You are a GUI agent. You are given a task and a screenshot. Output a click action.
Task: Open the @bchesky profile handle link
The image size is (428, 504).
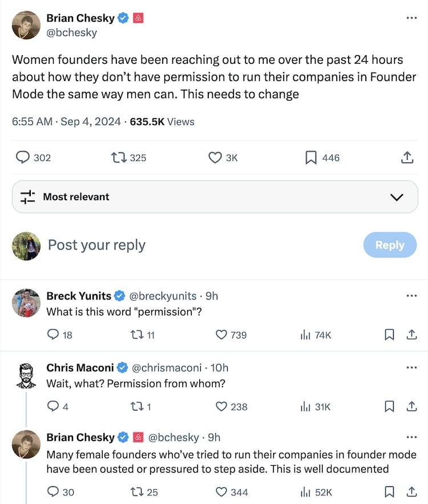[x=71, y=33]
